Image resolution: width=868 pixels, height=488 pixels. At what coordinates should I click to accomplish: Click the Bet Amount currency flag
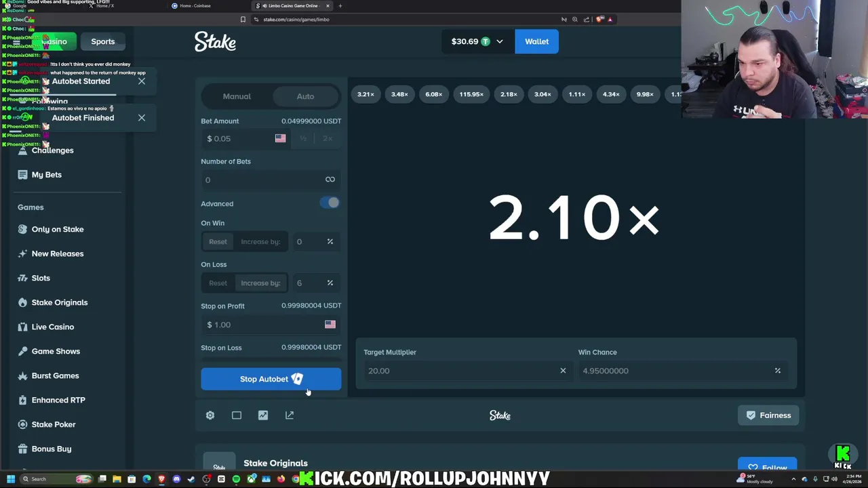[280, 138]
